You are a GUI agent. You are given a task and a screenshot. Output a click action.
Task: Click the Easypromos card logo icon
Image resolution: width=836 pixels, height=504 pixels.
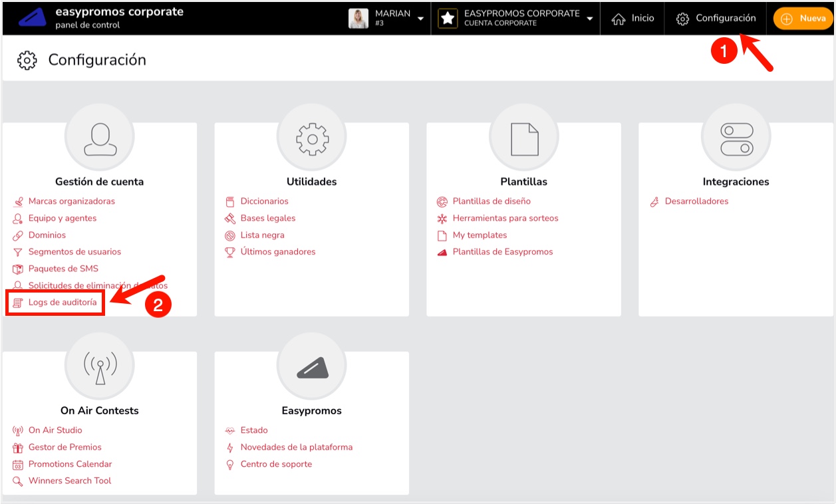pyautogui.click(x=312, y=368)
